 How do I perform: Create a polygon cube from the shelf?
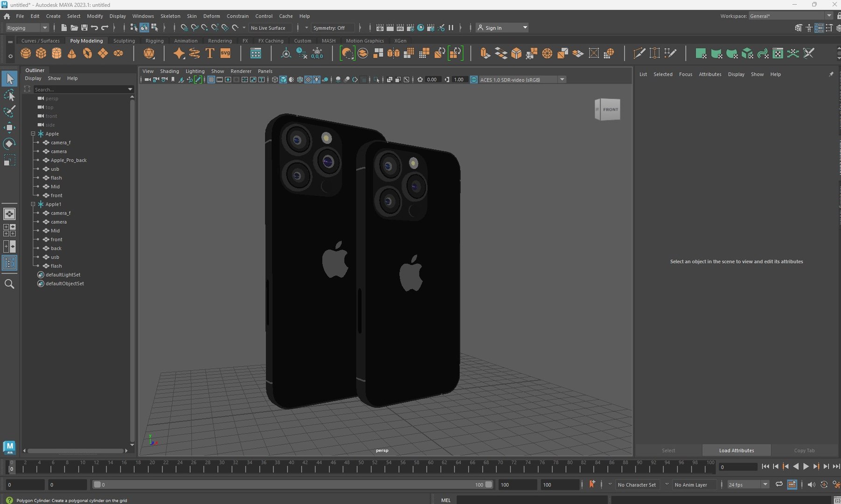coord(41,53)
